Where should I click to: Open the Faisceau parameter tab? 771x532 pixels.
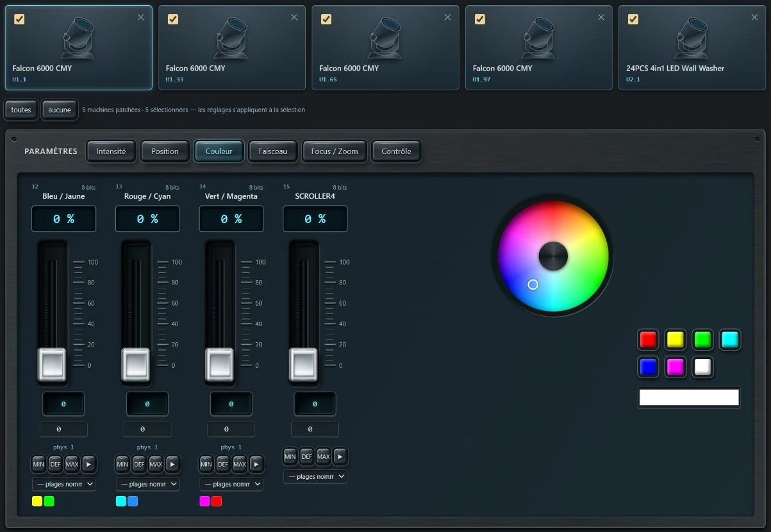[273, 151]
